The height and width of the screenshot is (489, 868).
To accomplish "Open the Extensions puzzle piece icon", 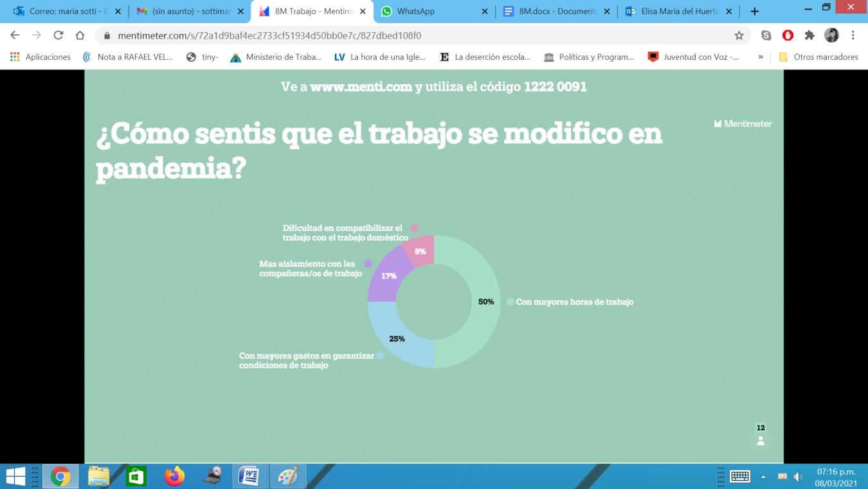I will [809, 35].
